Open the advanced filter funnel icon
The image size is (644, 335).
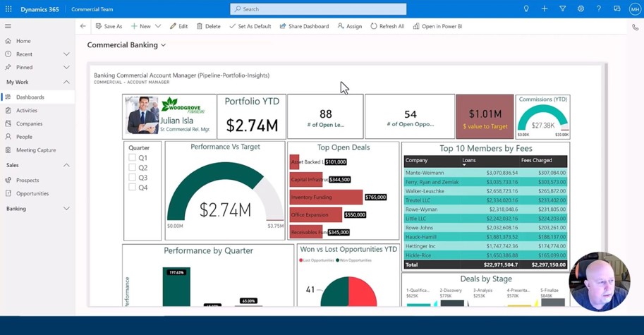pyautogui.click(x=562, y=8)
